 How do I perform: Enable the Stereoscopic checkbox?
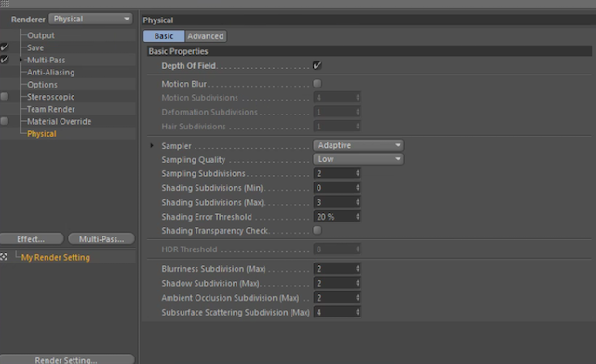point(5,97)
